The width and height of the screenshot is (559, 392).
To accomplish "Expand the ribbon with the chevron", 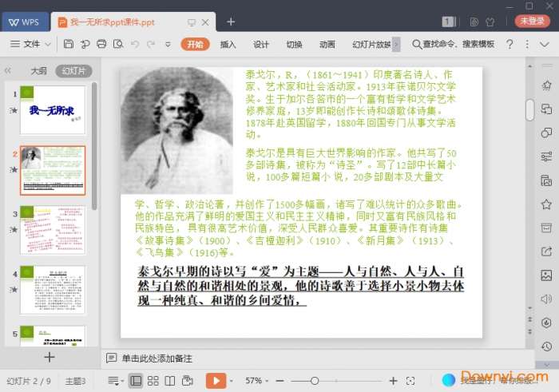I will [545, 44].
